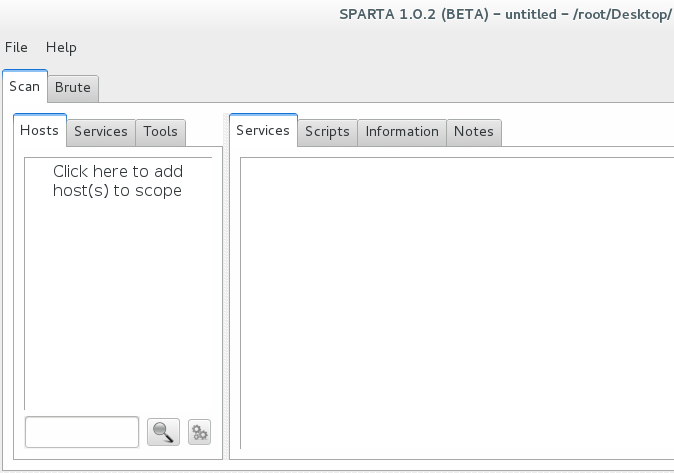Switch to left-panel Services tab
Viewport: 674px width, 473px height.
pyautogui.click(x=101, y=132)
